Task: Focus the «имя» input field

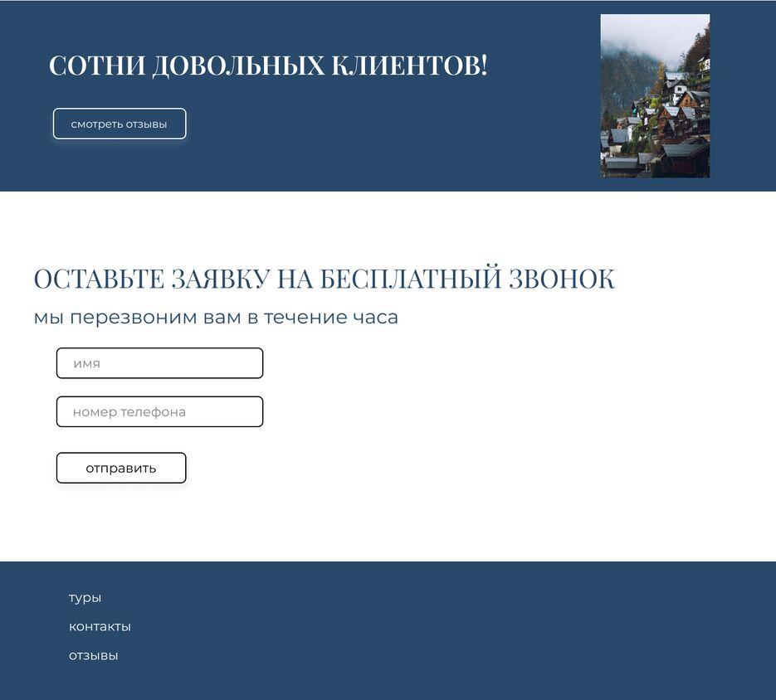Action: tap(159, 363)
